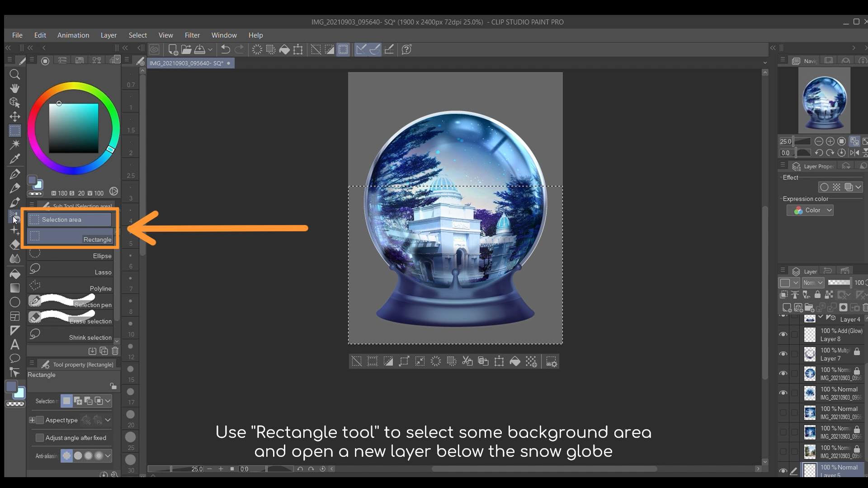This screenshot has width=868, height=488.
Task: Select the Balloon tool
Action: [x=14, y=359]
